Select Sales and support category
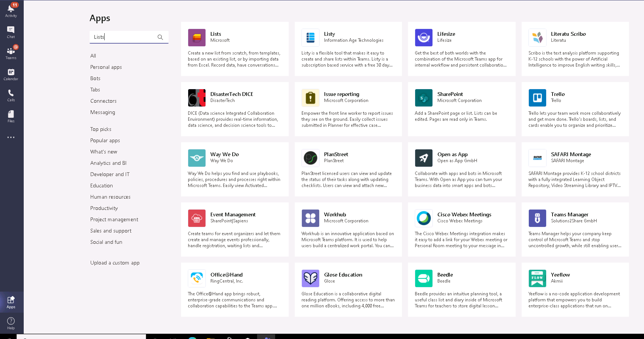Viewport: 644px width, 339px height. [x=111, y=231]
